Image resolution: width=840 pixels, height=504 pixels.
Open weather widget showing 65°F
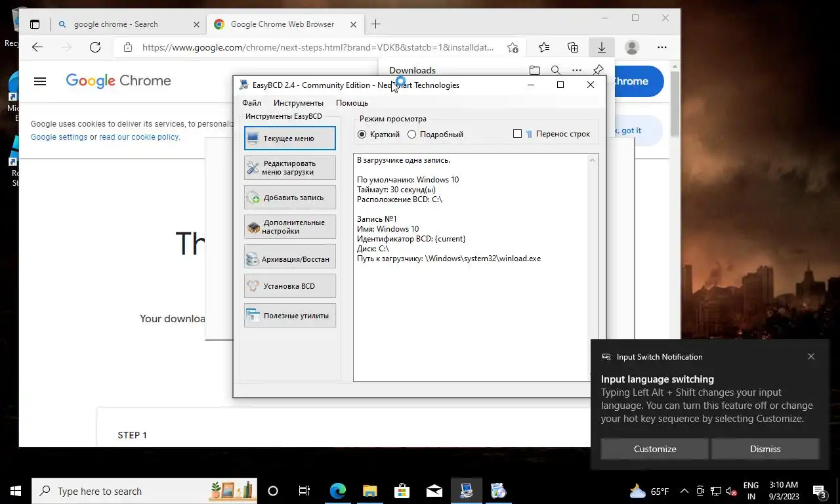click(x=649, y=491)
